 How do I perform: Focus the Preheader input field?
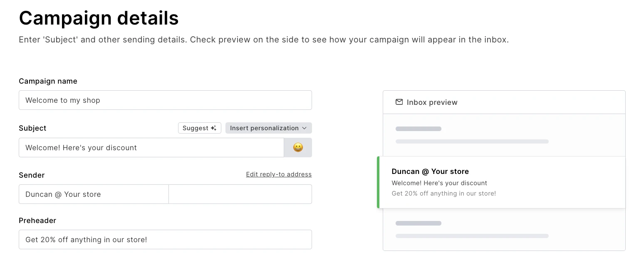click(165, 240)
